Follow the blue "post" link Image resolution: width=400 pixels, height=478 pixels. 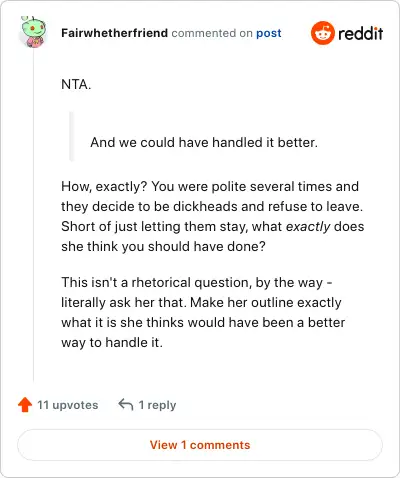coord(269,33)
